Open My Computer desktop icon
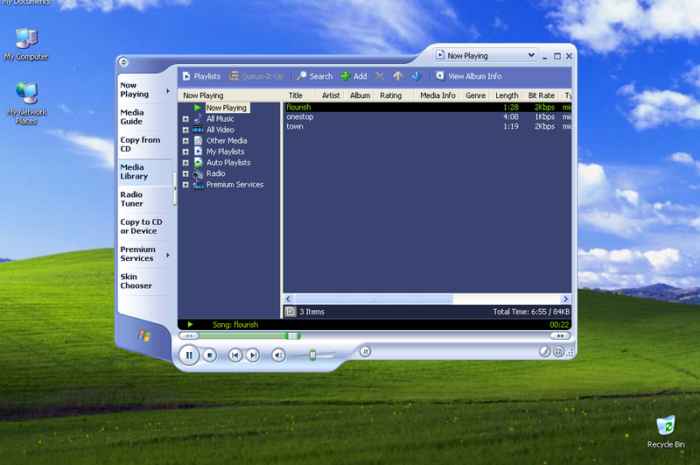The image size is (700, 465). pyautogui.click(x=26, y=44)
